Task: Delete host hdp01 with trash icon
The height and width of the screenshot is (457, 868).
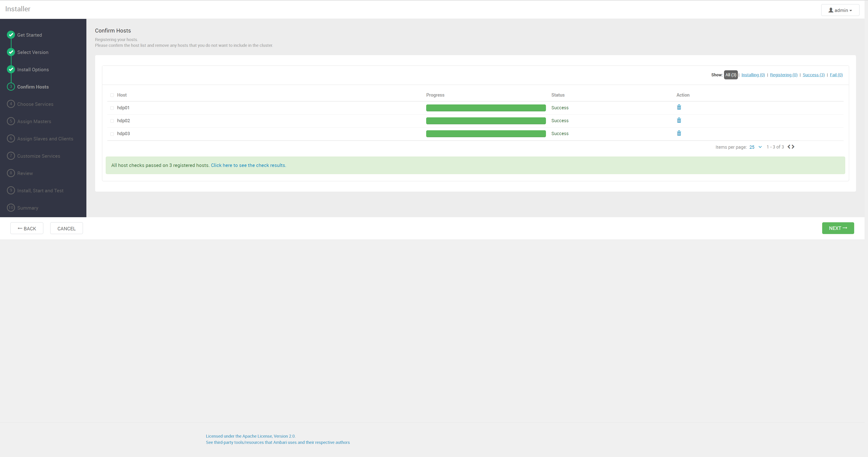Action: tap(679, 107)
